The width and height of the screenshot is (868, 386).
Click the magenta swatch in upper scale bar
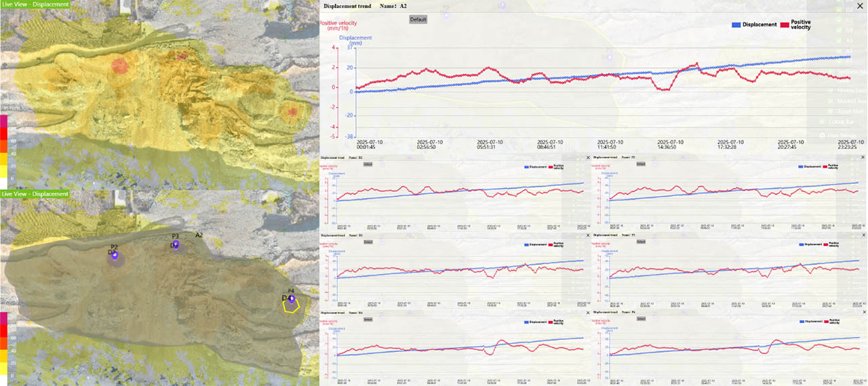click(3, 121)
